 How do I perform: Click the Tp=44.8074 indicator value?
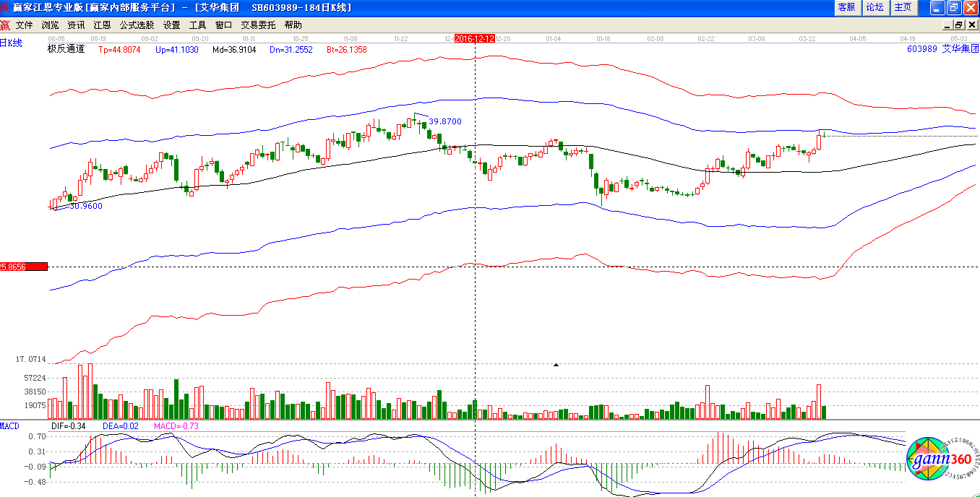(119, 50)
